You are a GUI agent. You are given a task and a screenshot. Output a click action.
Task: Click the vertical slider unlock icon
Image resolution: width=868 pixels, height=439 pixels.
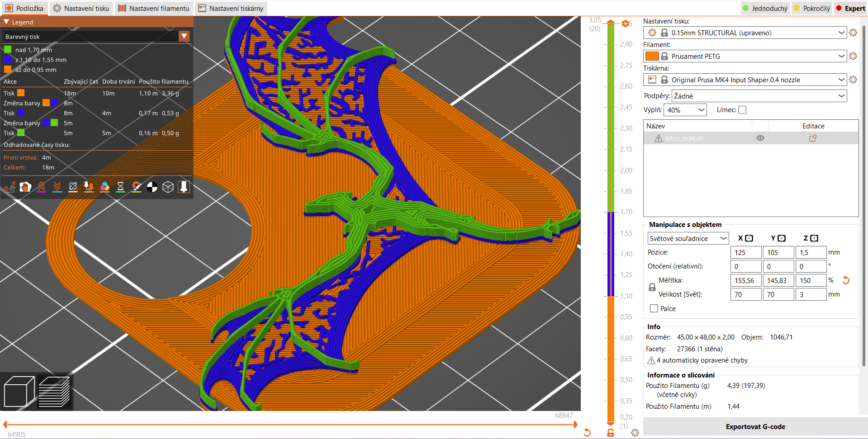(611, 433)
